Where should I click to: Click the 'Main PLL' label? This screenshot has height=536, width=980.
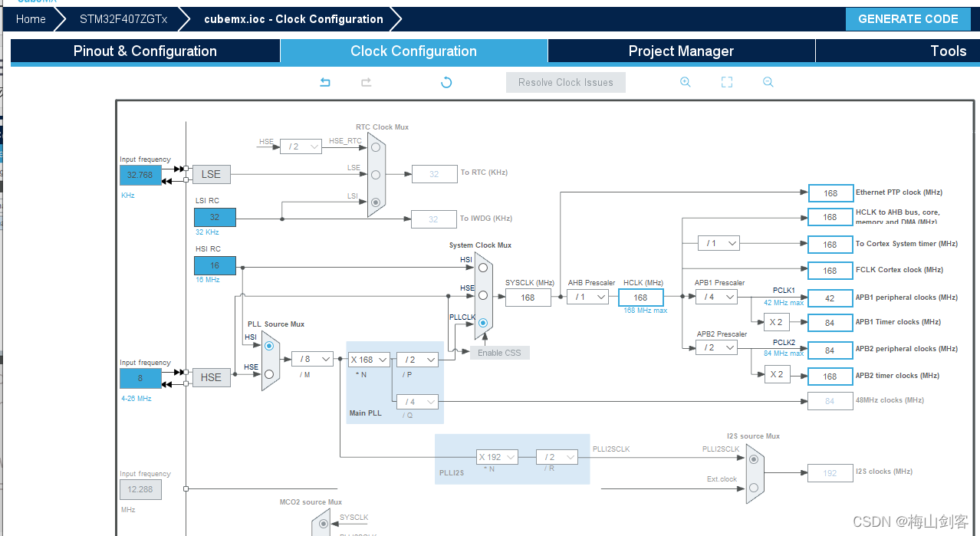click(x=365, y=413)
